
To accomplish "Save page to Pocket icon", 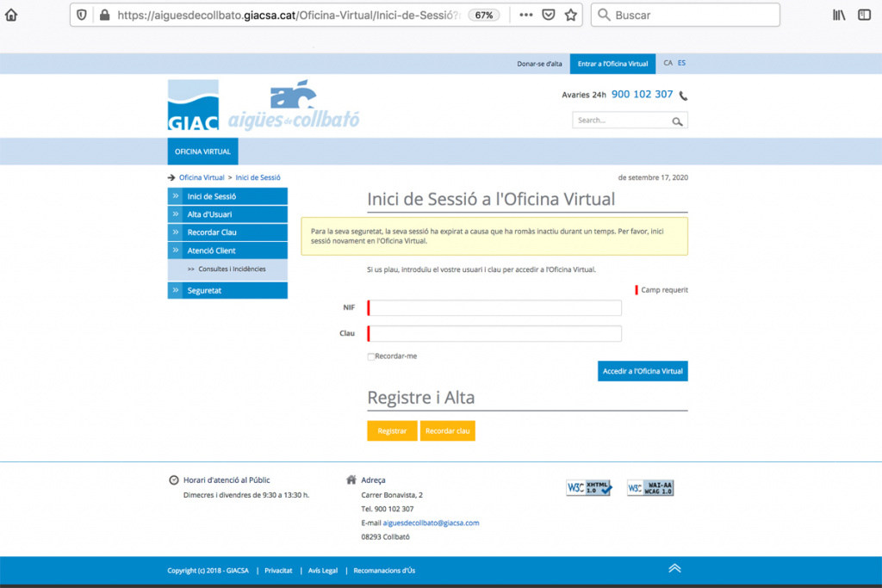I will pyautogui.click(x=549, y=15).
